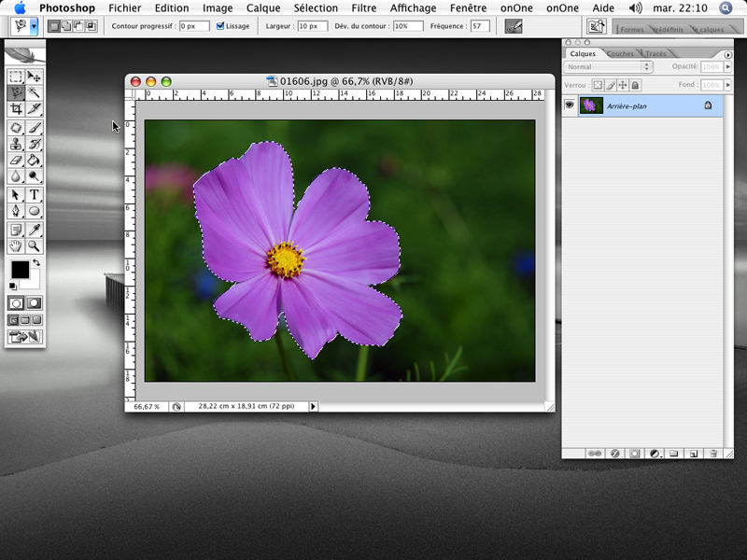Toggle lock all padlock in Verrou row
747x560 pixels.
[x=635, y=85]
